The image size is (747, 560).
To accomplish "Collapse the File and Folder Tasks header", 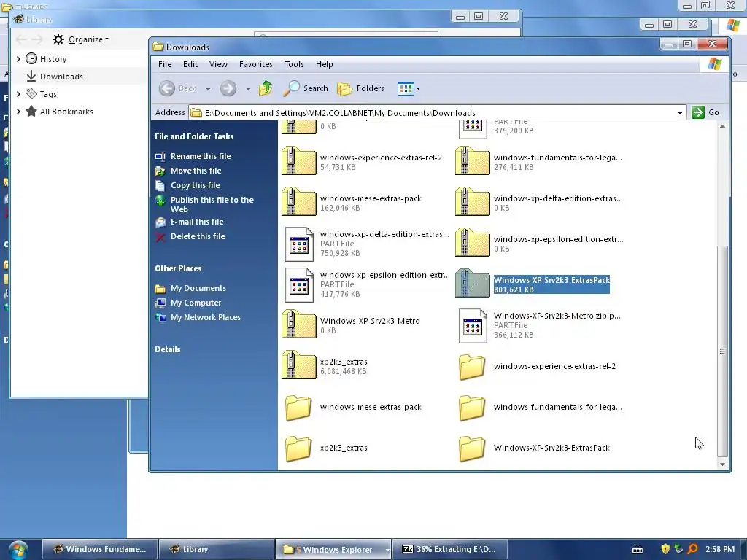I will [194, 136].
